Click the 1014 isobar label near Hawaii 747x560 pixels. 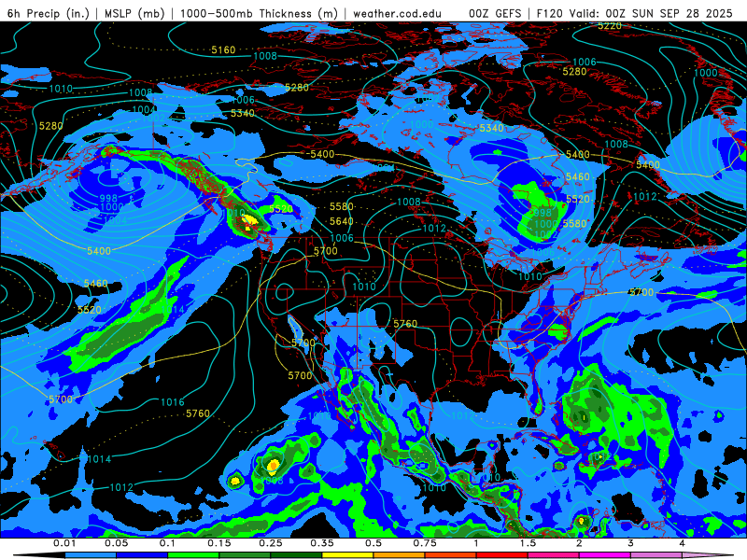(99, 459)
